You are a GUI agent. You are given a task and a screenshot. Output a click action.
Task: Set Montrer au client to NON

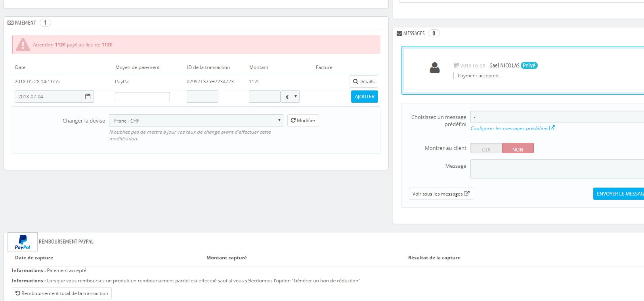[518, 148]
